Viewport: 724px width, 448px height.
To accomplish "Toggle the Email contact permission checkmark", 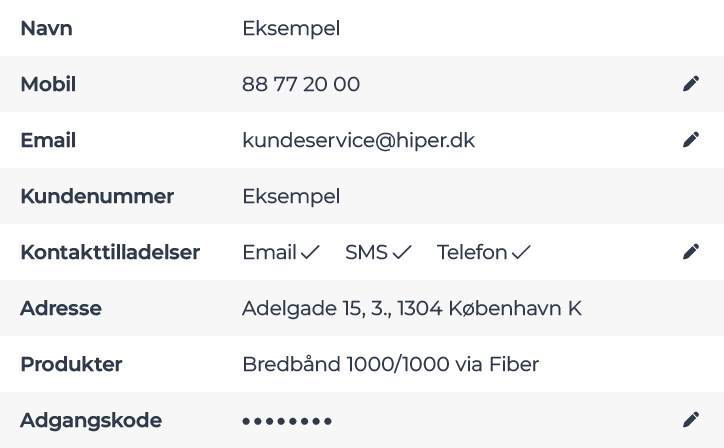I will pyautogui.click(x=309, y=253).
